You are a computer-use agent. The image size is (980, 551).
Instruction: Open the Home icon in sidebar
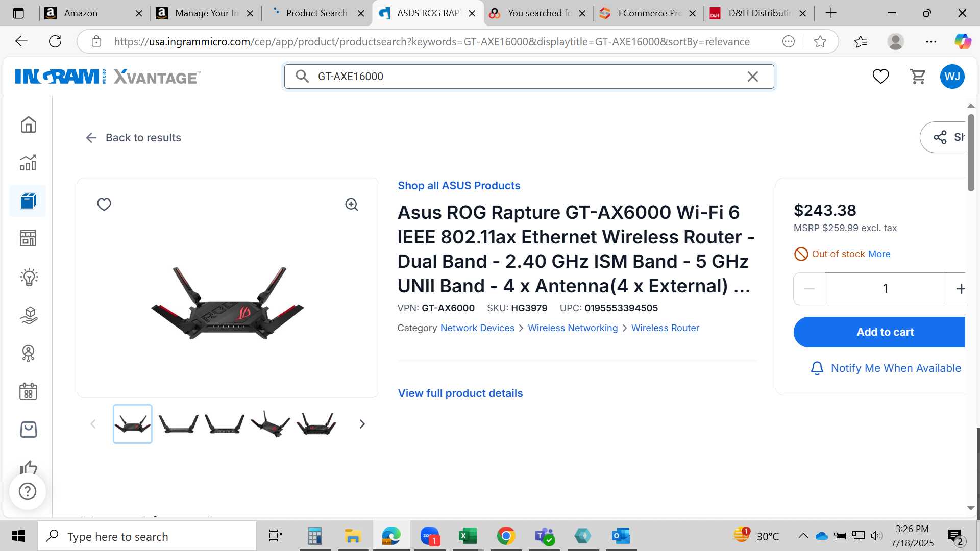point(29,124)
